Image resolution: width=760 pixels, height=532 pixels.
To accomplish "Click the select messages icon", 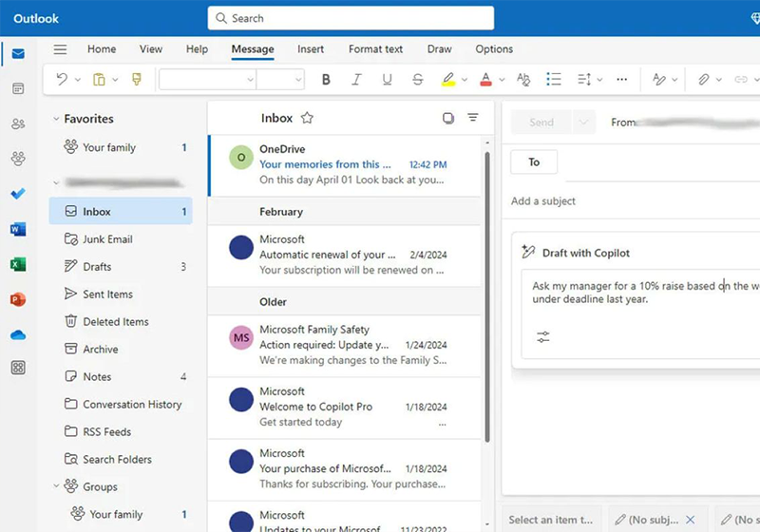I will tap(448, 118).
